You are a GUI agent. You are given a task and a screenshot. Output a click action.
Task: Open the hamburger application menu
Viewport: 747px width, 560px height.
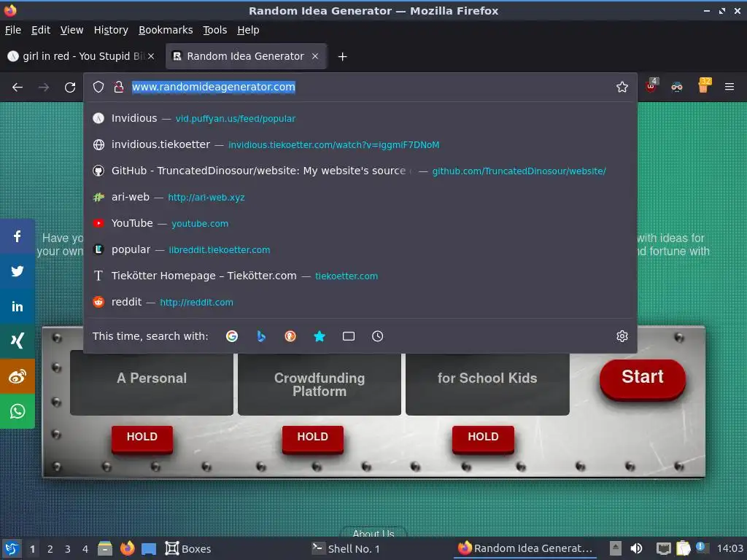[729, 87]
